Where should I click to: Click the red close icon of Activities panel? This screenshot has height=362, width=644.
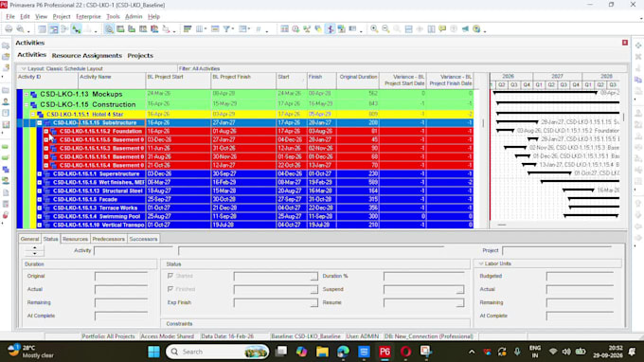click(625, 43)
